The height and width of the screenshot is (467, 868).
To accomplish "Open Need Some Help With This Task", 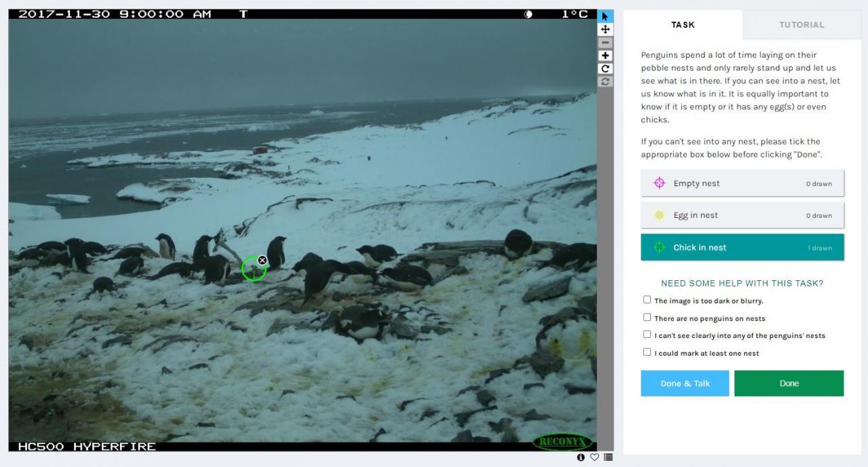I will coord(743,283).
